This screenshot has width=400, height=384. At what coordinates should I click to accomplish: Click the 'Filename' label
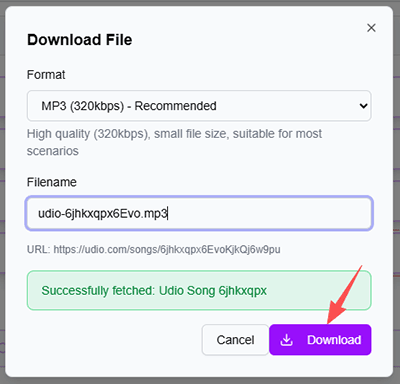[52, 182]
